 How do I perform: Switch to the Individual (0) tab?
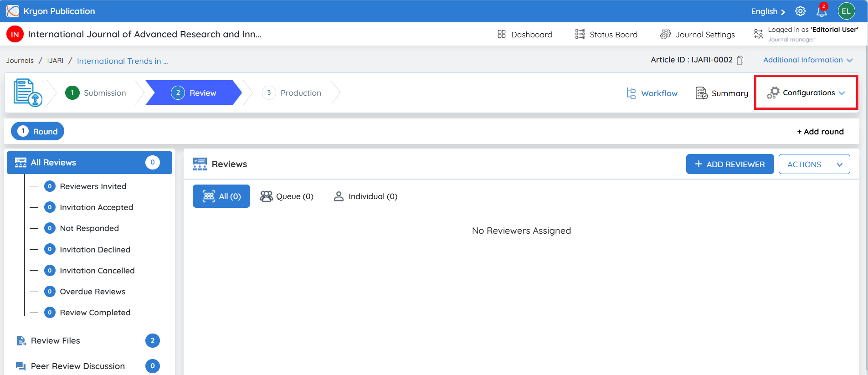pos(365,196)
